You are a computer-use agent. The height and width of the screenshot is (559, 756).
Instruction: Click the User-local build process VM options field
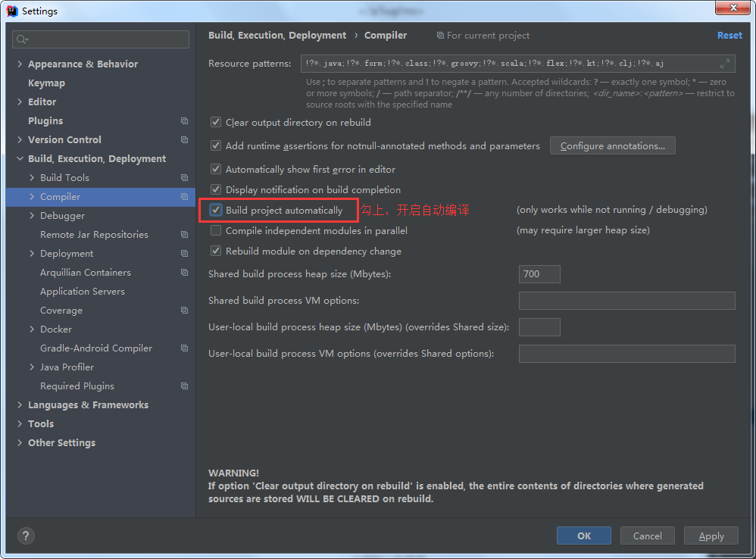626,354
